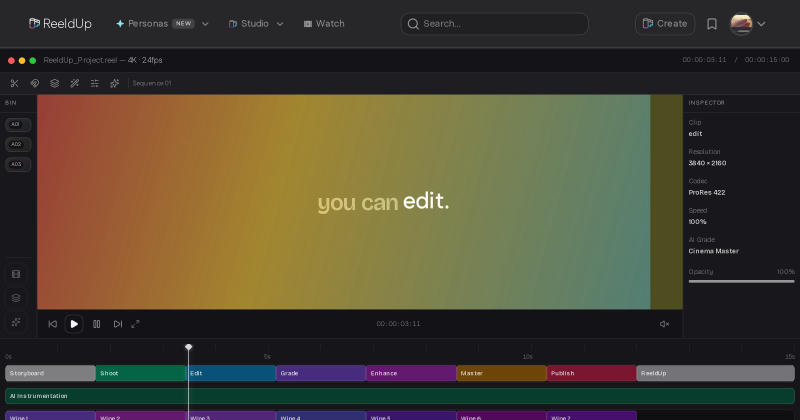Viewport: 800px width, 420px height.
Task: Adjust the Opacity slider in Inspector
Action: point(741,281)
